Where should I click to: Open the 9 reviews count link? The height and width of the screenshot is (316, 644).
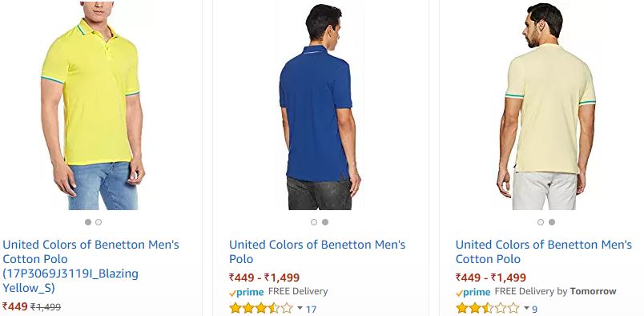coord(535,309)
